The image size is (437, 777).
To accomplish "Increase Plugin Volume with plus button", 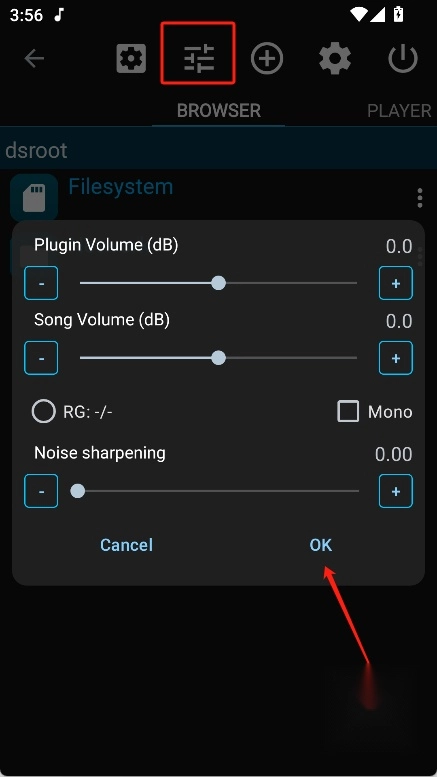I will (396, 283).
